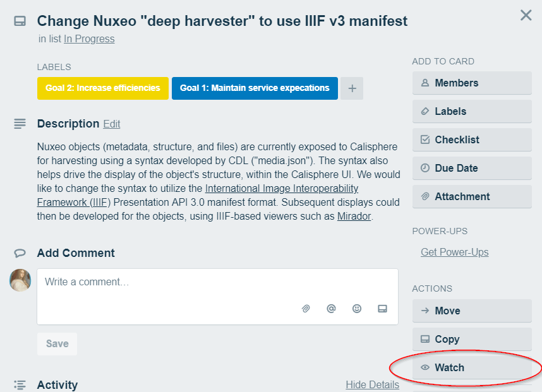Add a Checklist to the card
This screenshot has height=392, width=542.
click(472, 140)
